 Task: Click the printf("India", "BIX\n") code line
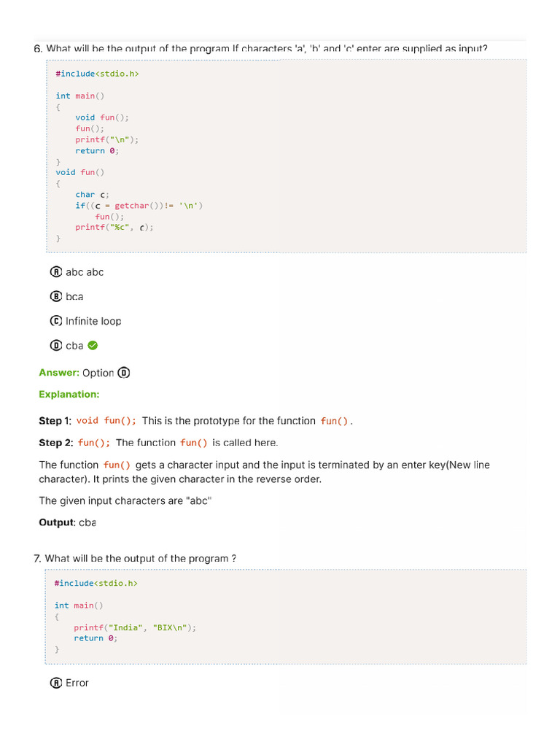(135, 627)
